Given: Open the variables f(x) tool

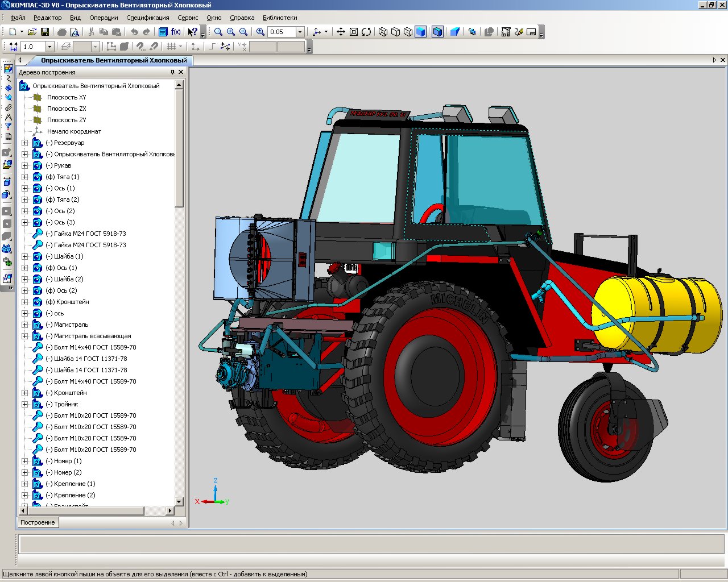Looking at the screenshot, I should click(x=176, y=32).
